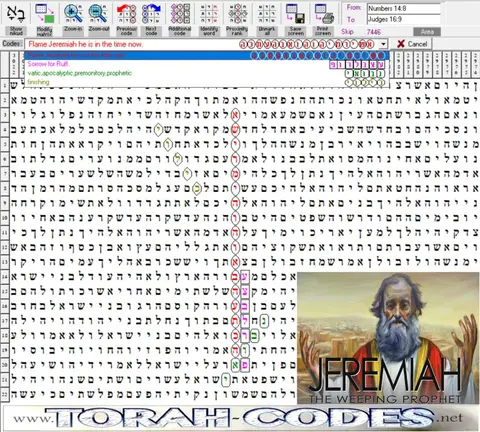The width and height of the screenshot is (480, 432).
Task: Click the Skip value 7446
Action: point(374,32)
